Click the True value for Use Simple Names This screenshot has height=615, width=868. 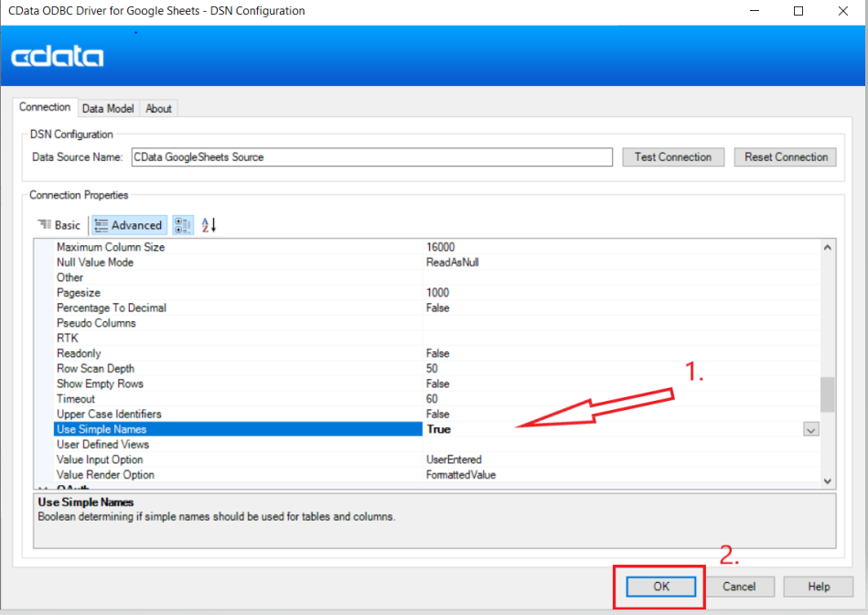[x=439, y=429]
